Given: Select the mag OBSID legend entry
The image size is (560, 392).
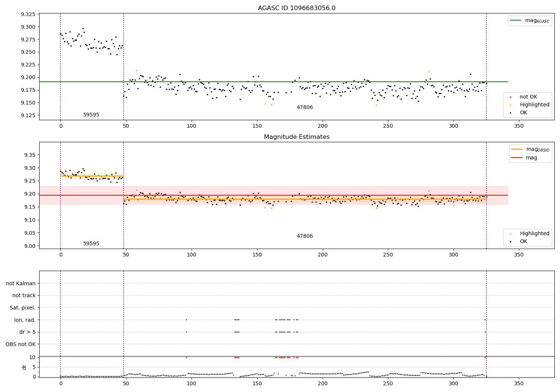Looking at the screenshot, I should [530, 149].
